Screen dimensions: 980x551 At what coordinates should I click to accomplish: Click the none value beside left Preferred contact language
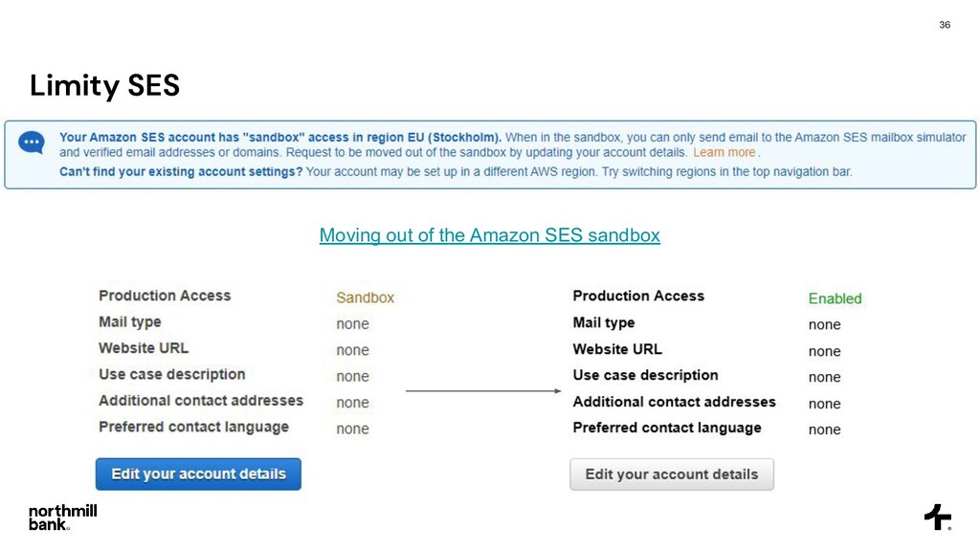352,430
